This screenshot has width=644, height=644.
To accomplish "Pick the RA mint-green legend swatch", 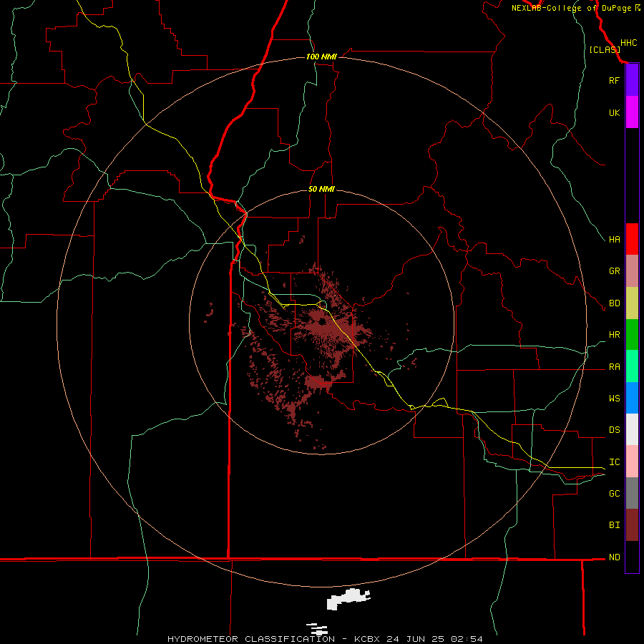I will (x=632, y=366).
